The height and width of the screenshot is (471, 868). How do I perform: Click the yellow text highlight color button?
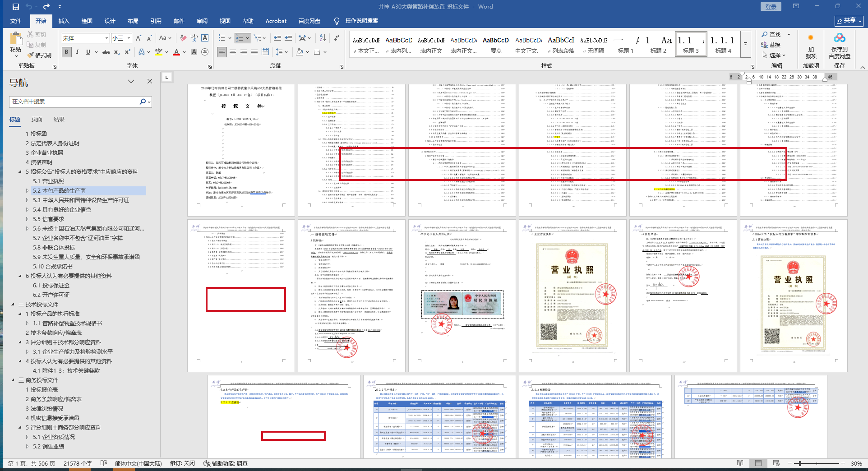pos(158,52)
